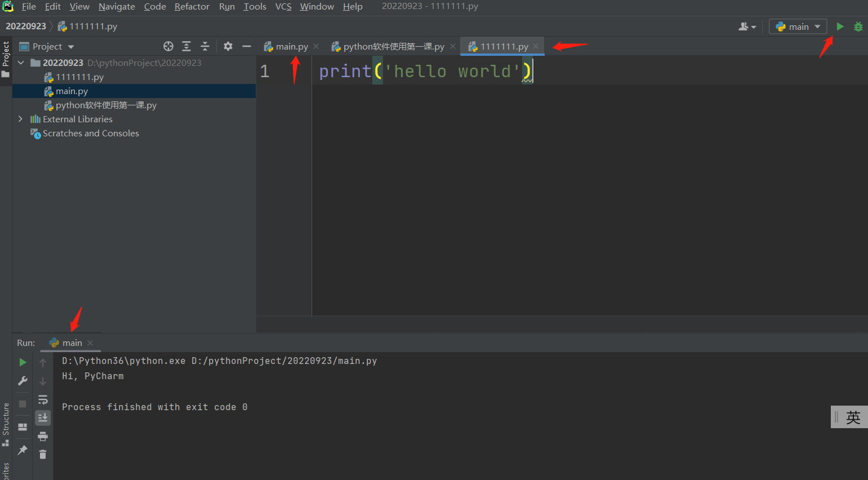The width and height of the screenshot is (868, 480).
Task: Toggle the Structure side tool window tab
Action: (6, 424)
